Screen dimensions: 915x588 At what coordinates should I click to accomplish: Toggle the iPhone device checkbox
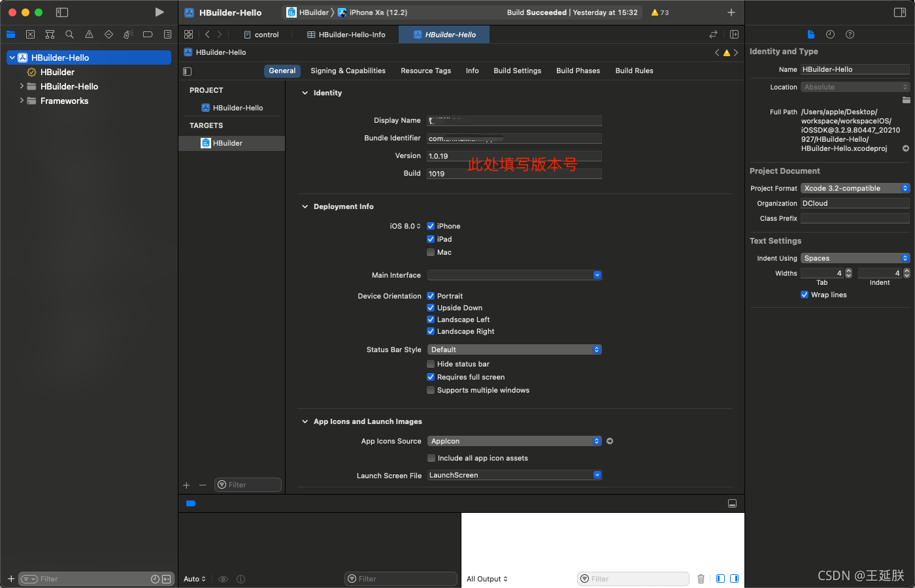click(431, 226)
